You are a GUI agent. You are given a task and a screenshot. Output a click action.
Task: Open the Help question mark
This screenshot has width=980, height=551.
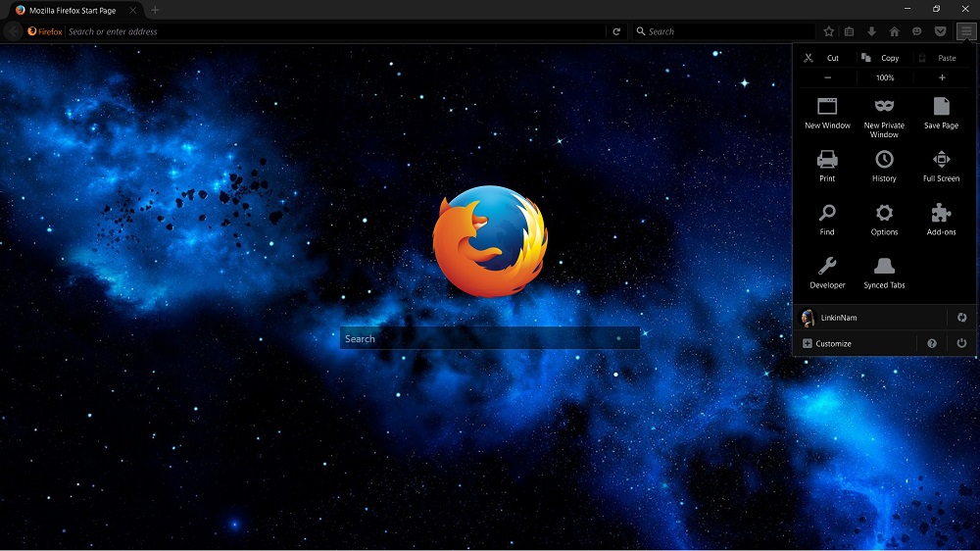(x=932, y=343)
